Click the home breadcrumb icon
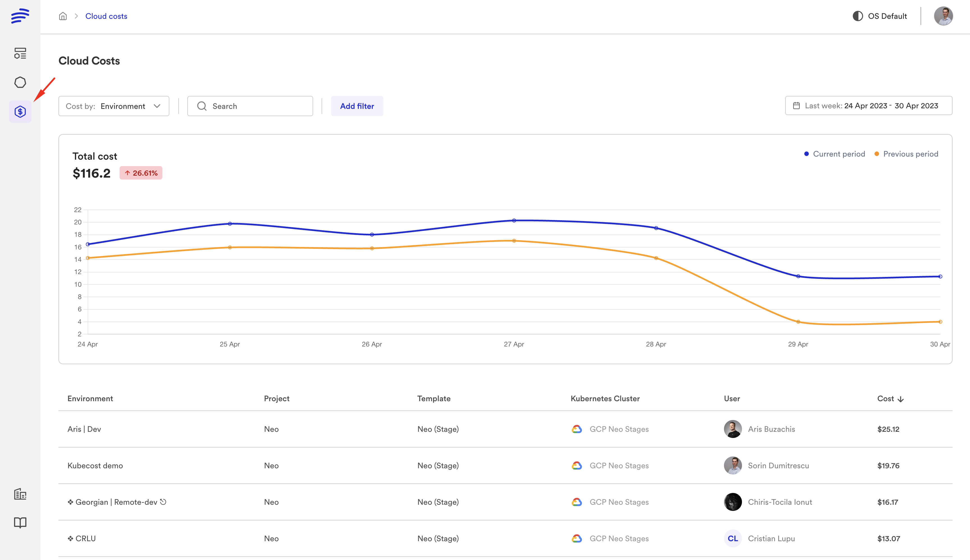Image resolution: width=970 pixels, height=560 pixels. 63,16
